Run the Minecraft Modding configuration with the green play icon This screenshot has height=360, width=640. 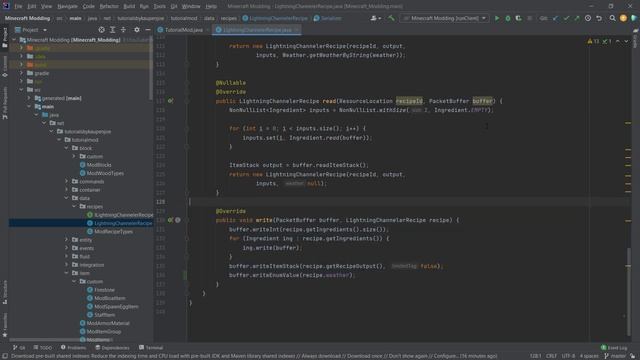coord(497,18)
